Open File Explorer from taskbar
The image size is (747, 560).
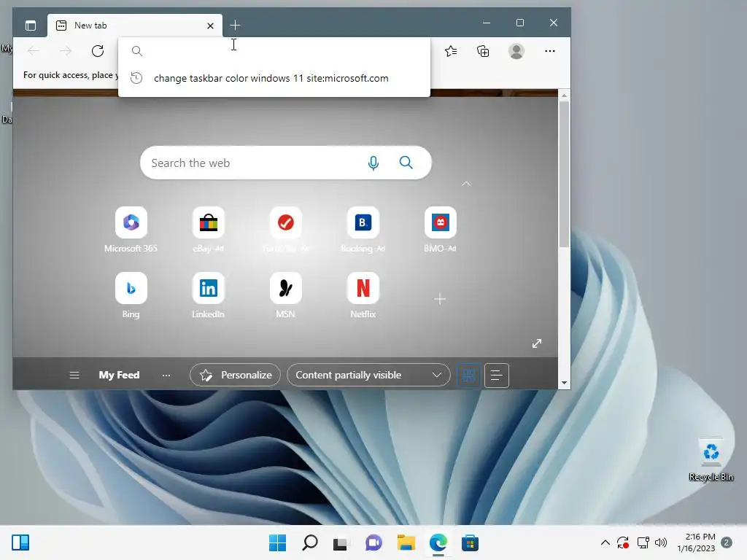[406, 542]
